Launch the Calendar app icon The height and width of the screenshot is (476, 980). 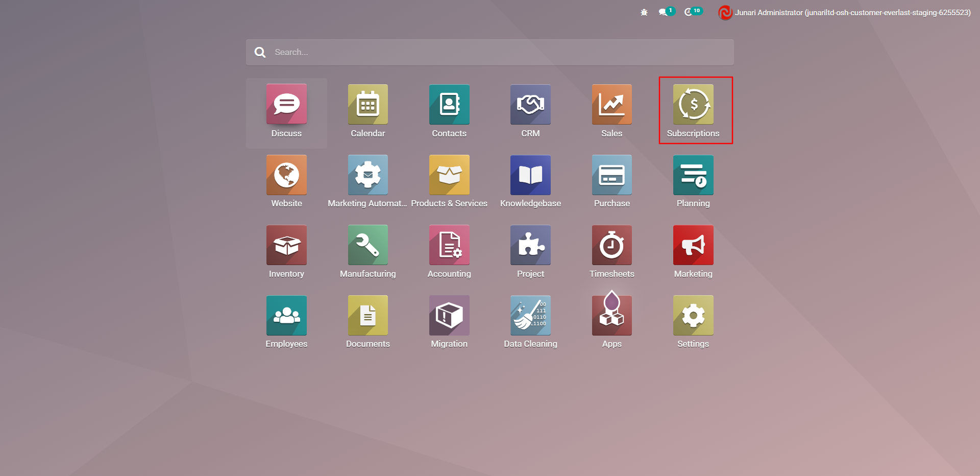click(367, 105)
